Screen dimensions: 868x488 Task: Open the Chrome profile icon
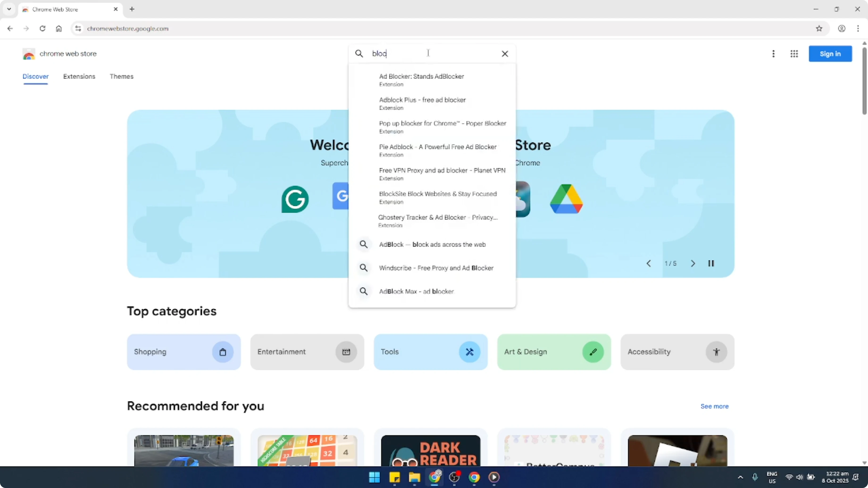(841, 29)
